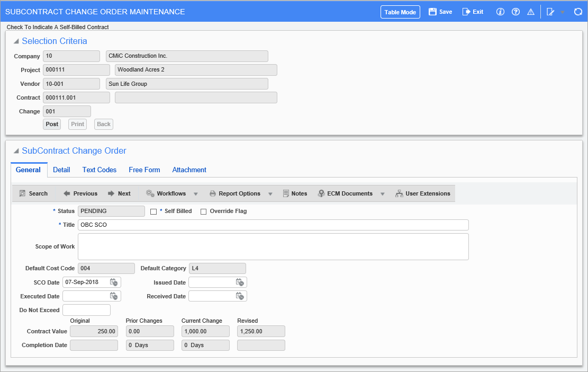Click the Back button
This screenshot has height=372, width=588.
(x=104, y=124)
